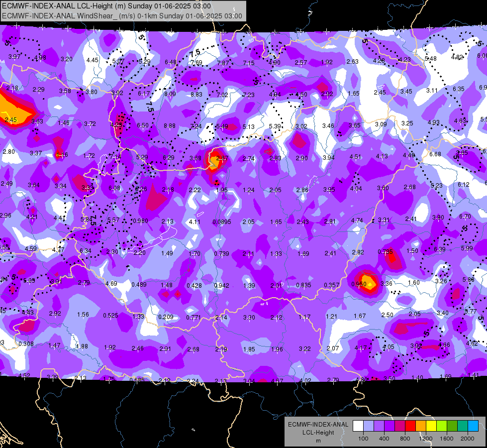Click the white legend color swatch
Image resolution: width=487 pixels, height=448 pixels.
pos(358,426)
